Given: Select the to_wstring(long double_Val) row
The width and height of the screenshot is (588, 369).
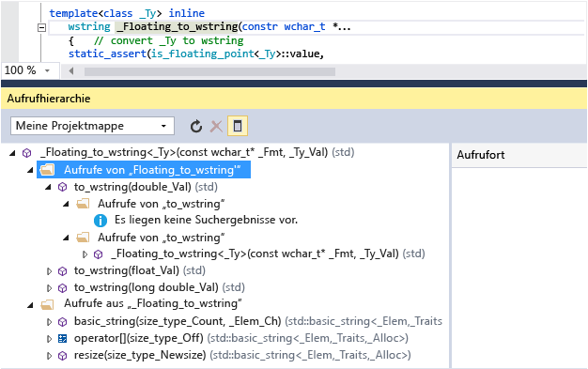Looking at the screenshot, I should click(x=160, y=287).
